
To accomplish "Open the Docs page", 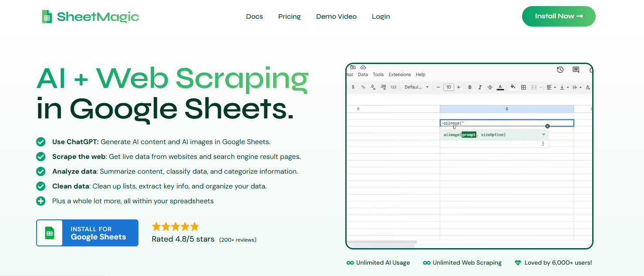I will [254, 17].
